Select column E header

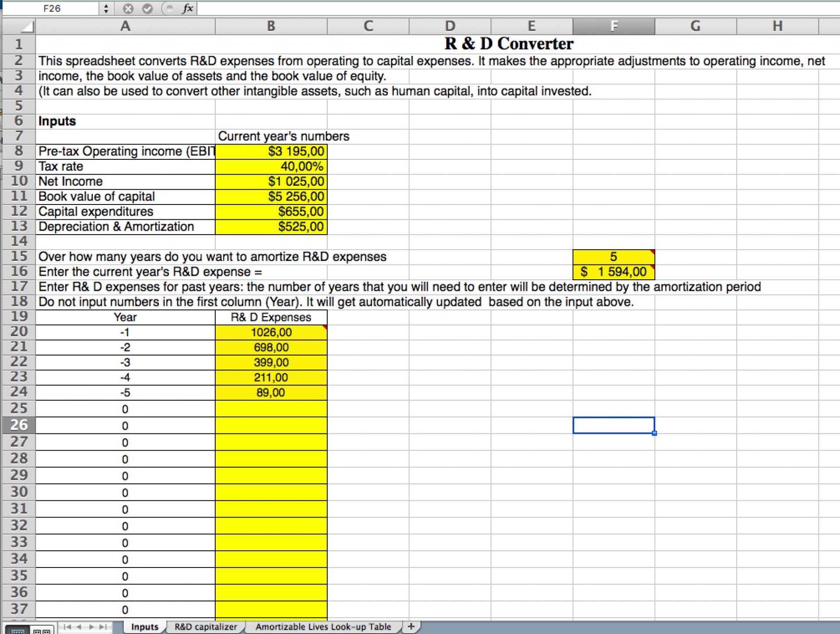pyautogui.click(x=532, y=26)
